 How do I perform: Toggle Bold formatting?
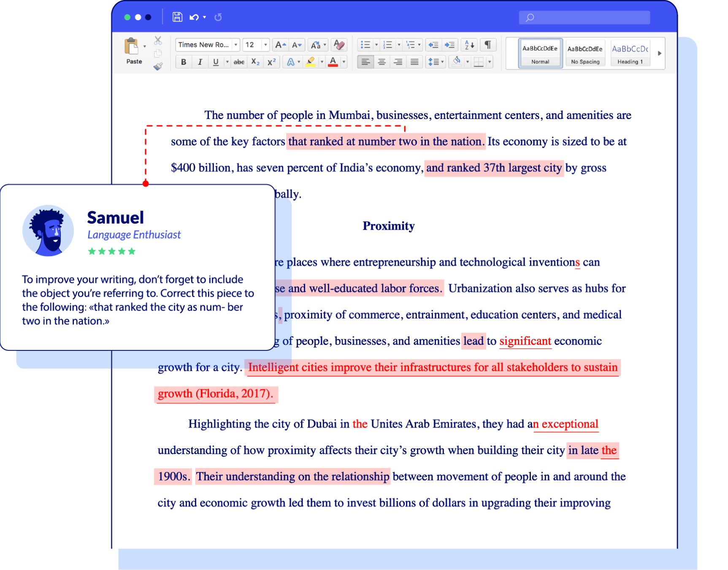click(x=184, y=62)
